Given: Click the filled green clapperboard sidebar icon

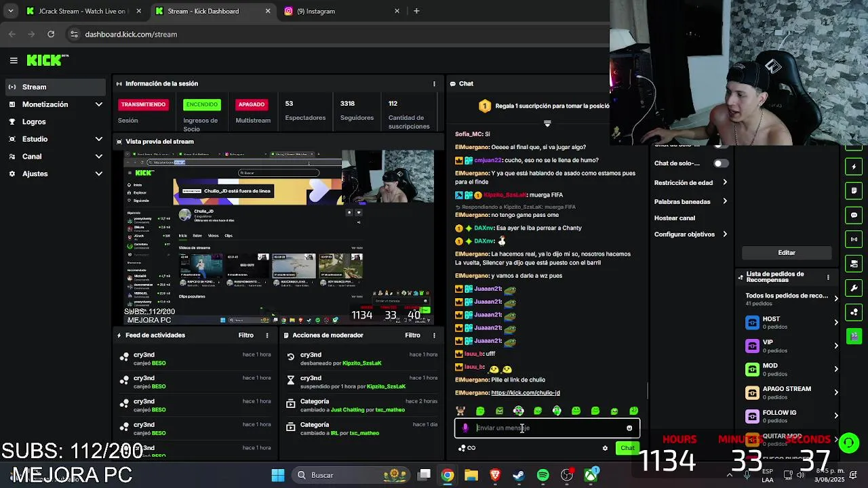Looking at the screenshot, I should coord(854,335).
